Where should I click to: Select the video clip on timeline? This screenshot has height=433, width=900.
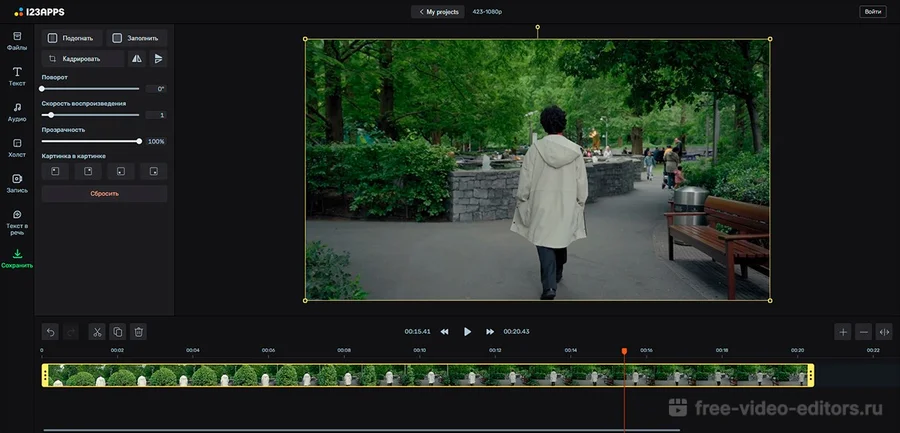click(x=428, y=375)
